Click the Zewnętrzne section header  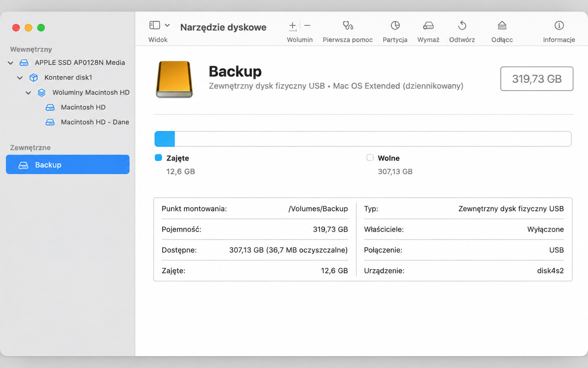point(30,148)
